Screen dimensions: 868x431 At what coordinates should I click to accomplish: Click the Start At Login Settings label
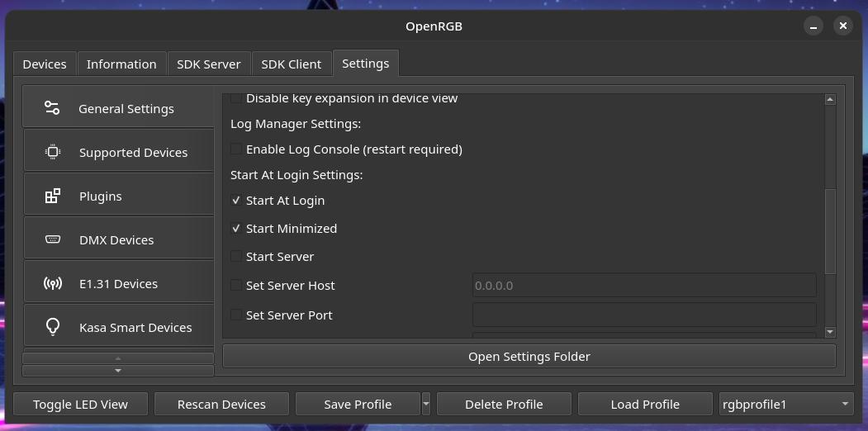pyautogui.click(x=296, y=175)
